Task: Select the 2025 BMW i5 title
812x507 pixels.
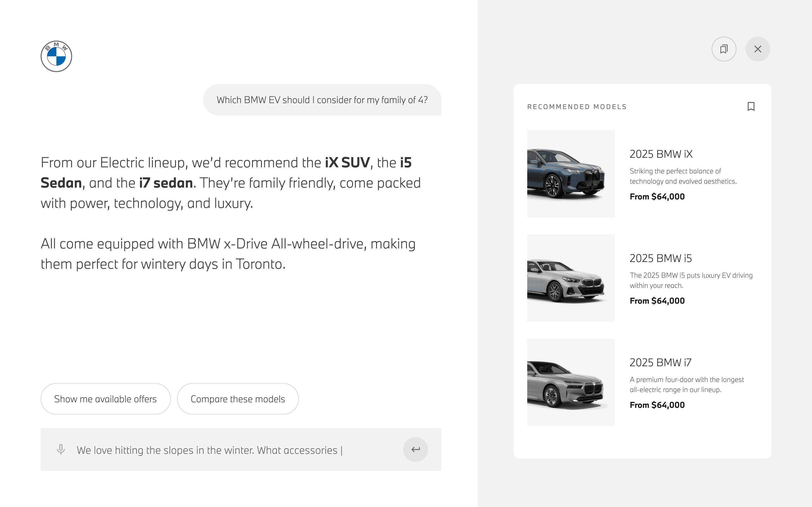Action: click(x=660, y=258)
